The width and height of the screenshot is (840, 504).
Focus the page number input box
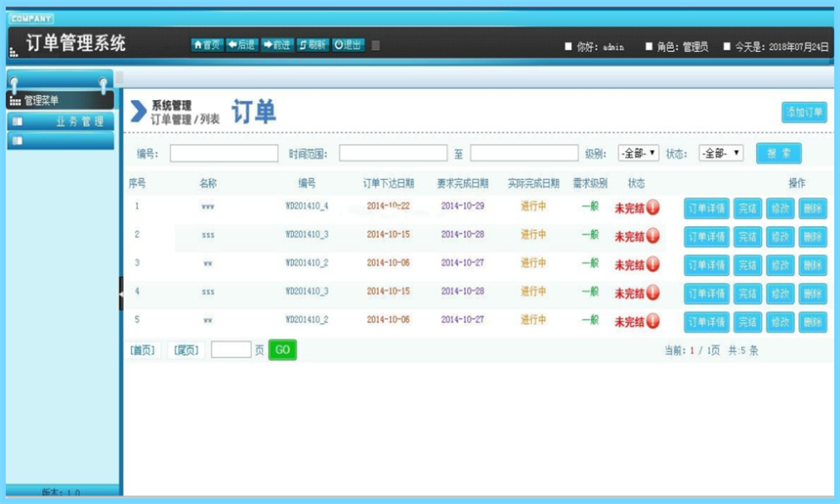231,349
